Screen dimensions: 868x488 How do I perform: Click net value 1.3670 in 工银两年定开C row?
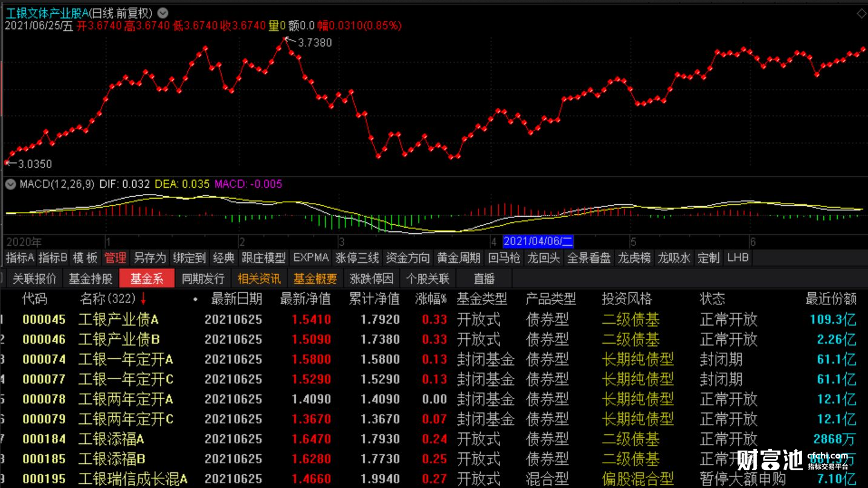click(312, 419)
